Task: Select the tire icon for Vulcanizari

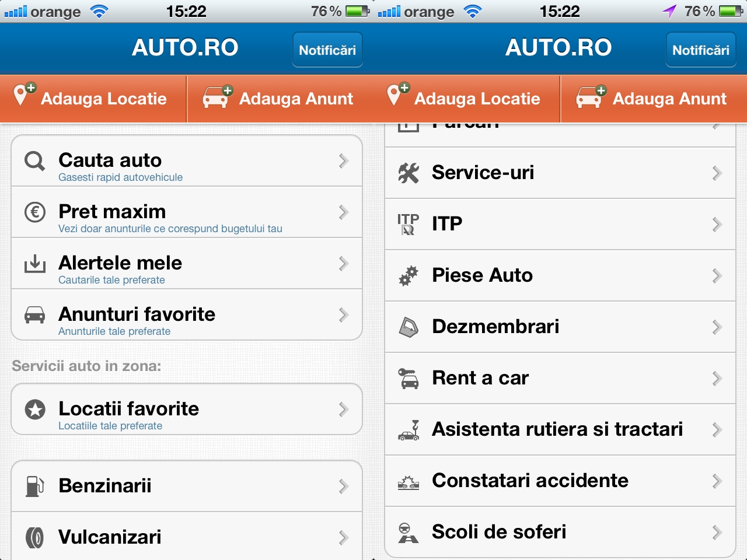Action: (34, 537)
